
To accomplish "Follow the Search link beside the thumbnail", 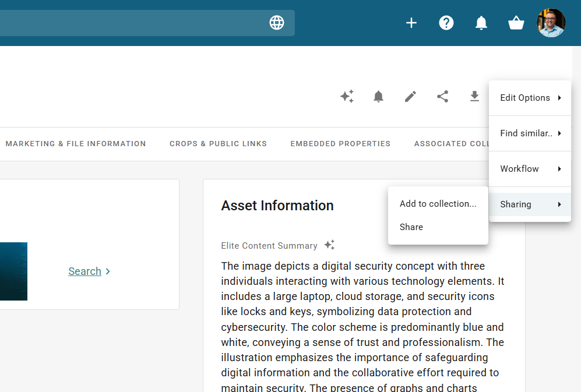I will (x=85, y=271).
